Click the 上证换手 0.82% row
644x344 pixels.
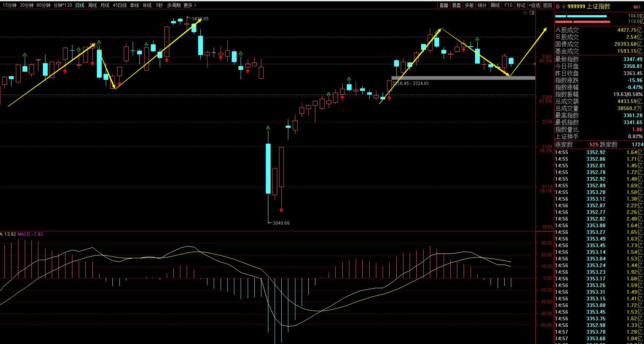pyautogui.click(x=599, y=136)
